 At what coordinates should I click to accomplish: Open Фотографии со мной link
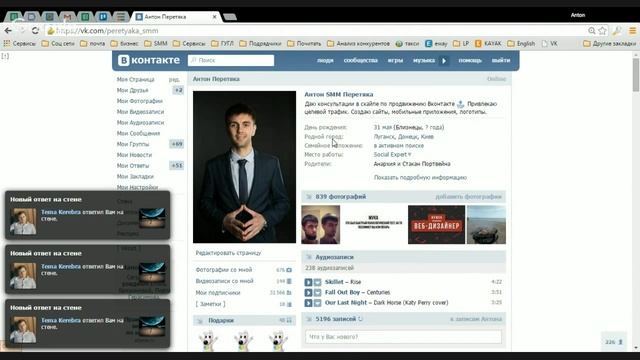point(224,270)
